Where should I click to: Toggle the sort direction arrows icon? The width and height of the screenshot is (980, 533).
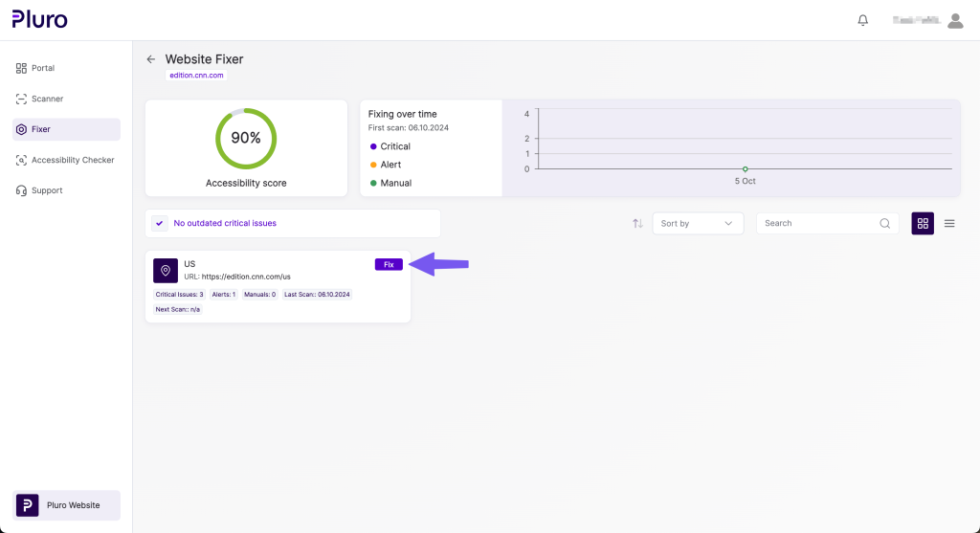[637, 223]
